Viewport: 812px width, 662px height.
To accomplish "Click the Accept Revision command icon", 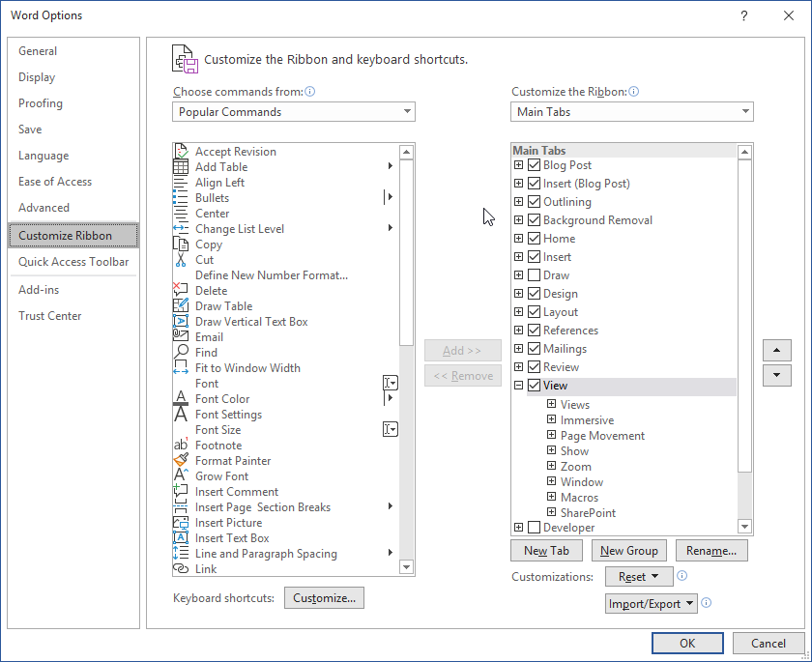I will coord(181,151).
